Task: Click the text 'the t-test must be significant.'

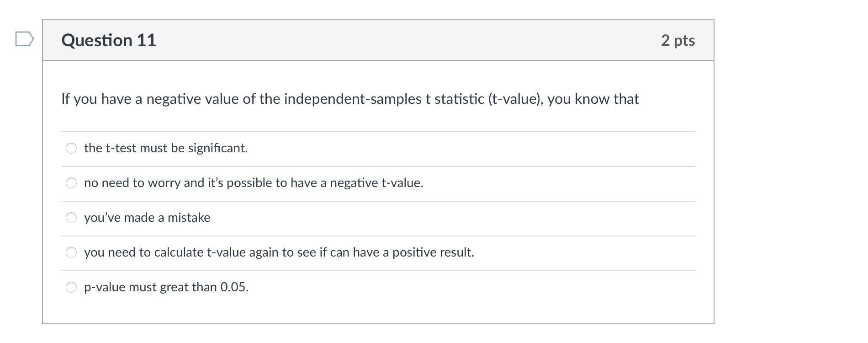Action: tap(165, 148)
